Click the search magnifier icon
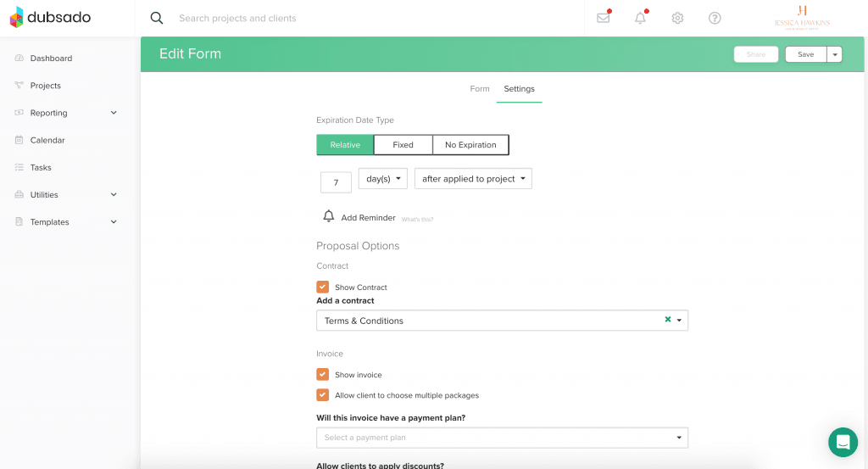This screenshot has width=868, height=469. pyautogui.click(x=157, y=19)
